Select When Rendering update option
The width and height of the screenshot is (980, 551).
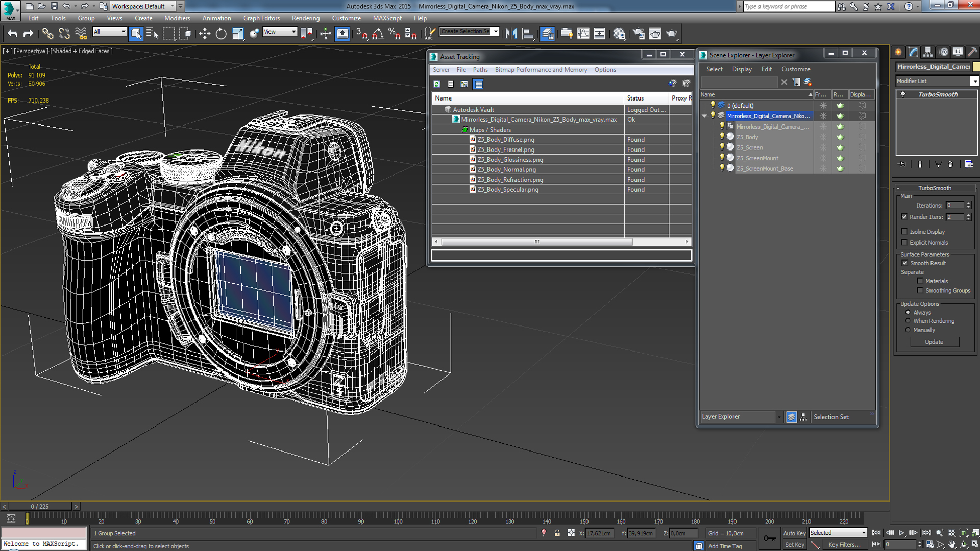908,321
